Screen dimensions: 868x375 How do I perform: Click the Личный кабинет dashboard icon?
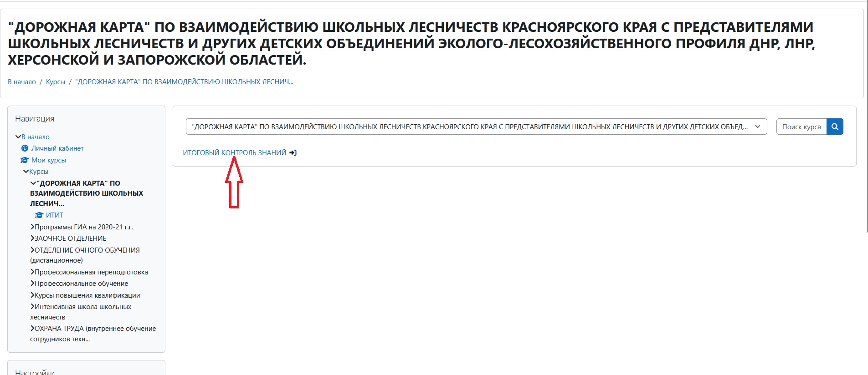[25, 148]
